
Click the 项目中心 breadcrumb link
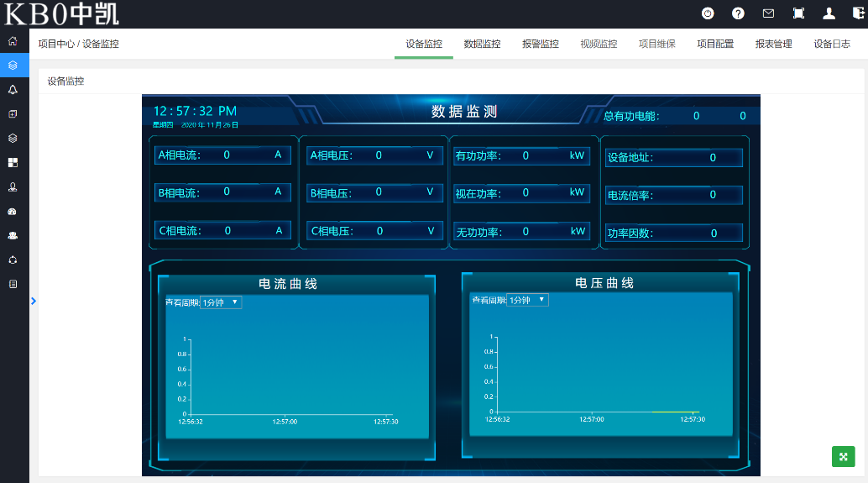tap(56, 44)
